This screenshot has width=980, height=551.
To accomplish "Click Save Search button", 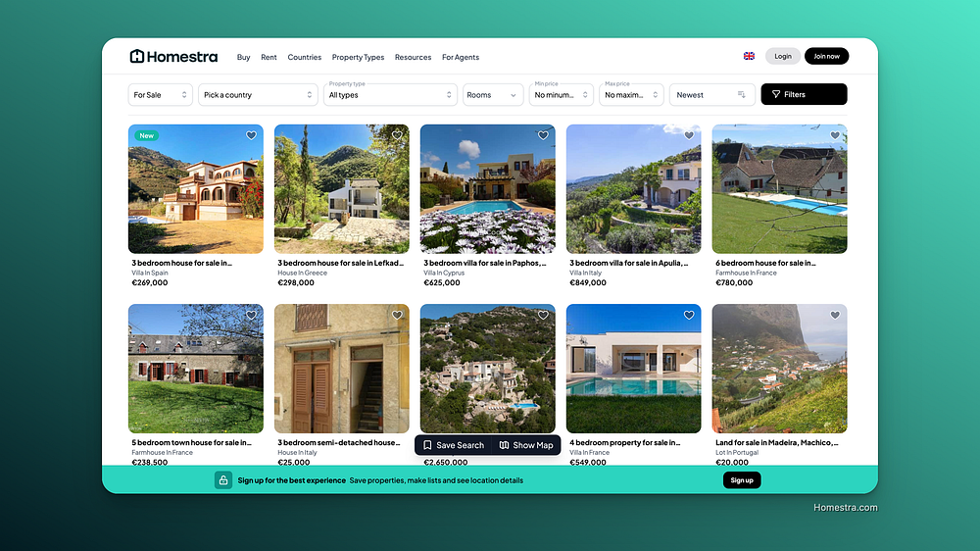I will coord(454,445).
